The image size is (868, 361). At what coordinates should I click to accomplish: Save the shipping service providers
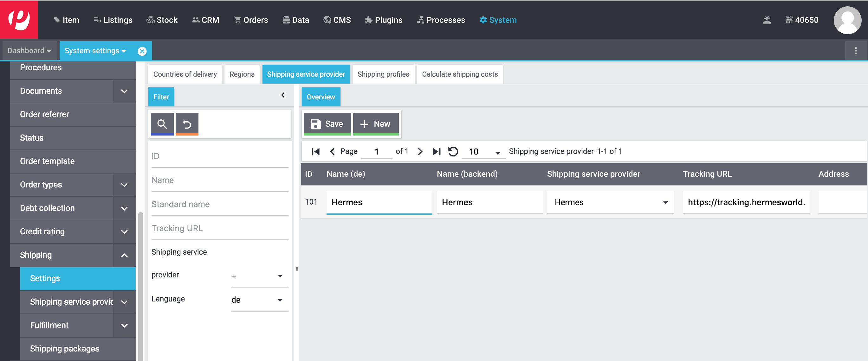(x=327, y=124)
